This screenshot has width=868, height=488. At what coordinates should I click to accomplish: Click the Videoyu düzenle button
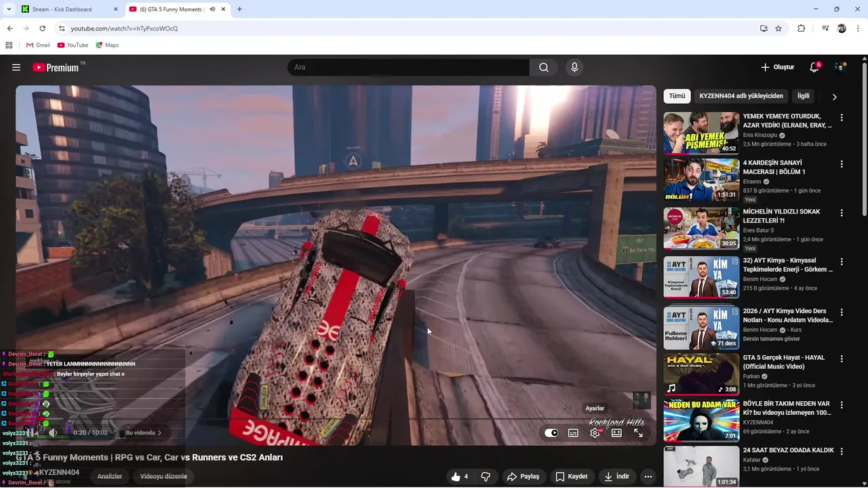coord(163,476)
